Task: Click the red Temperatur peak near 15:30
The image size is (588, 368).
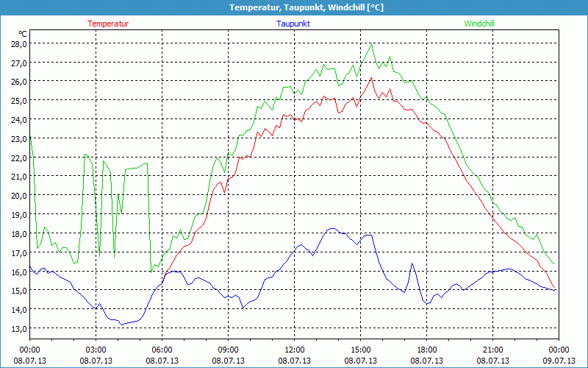Action: [371, 78]
